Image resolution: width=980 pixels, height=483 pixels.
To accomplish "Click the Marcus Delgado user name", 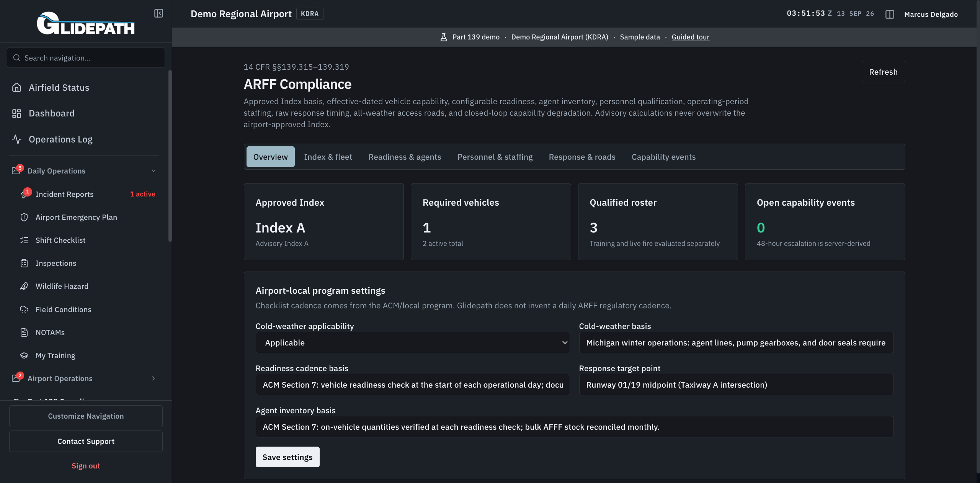I will (931, 14).
